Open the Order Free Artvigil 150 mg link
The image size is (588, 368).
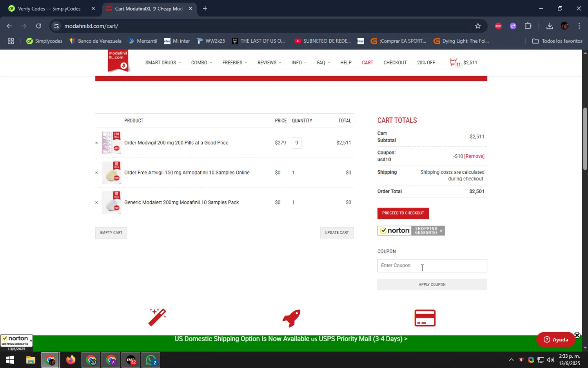[x=187, y=173]
